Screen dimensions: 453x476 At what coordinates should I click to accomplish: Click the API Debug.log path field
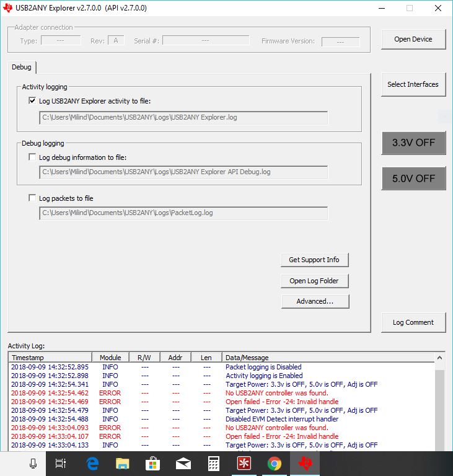click(183, 172)
